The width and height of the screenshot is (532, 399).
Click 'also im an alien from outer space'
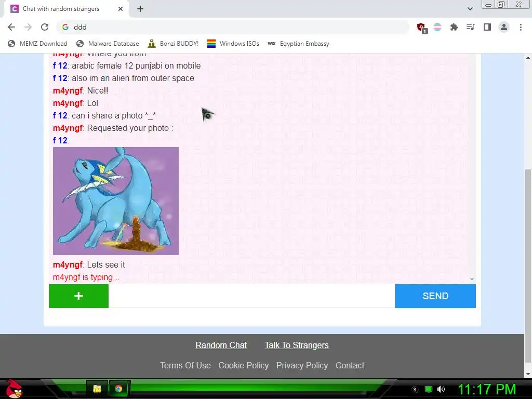(x=133, y=78)
